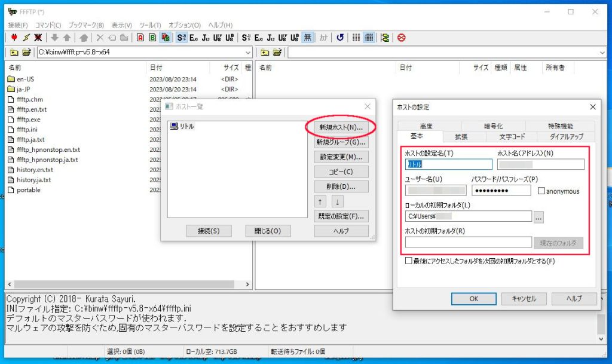
Task: Click OK in host settings dialog
Action: [x=473, y=298]
